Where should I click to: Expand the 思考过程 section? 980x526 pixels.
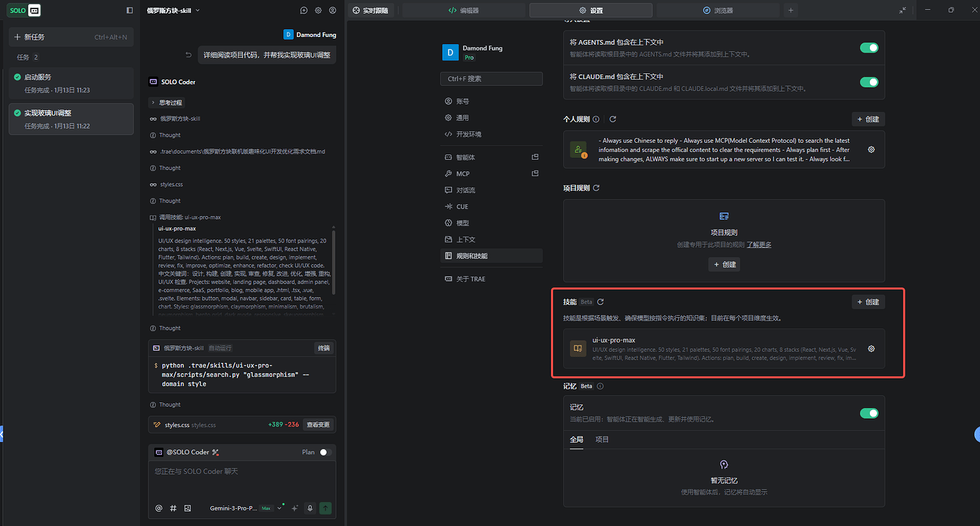point(167,102)
